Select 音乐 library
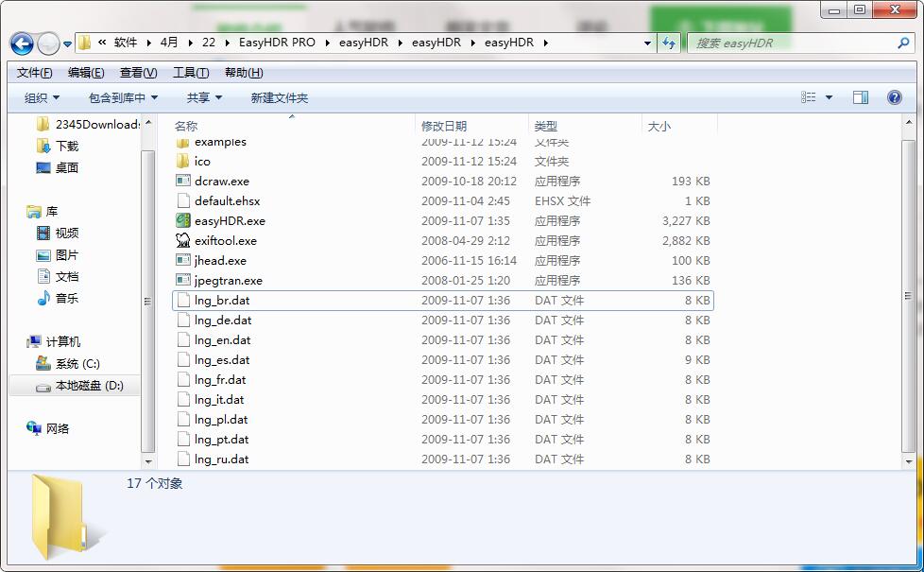 (58, 299)
